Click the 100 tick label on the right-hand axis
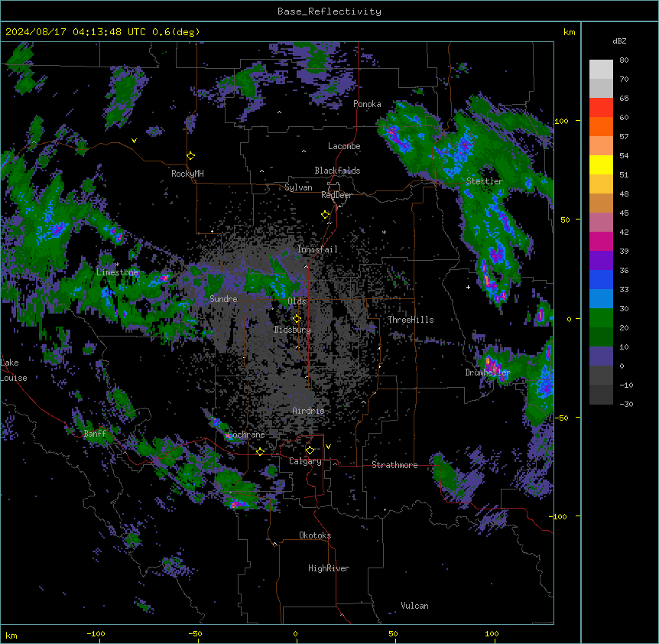659x644 pixels. pyautogui.click(x=561, y=121)
